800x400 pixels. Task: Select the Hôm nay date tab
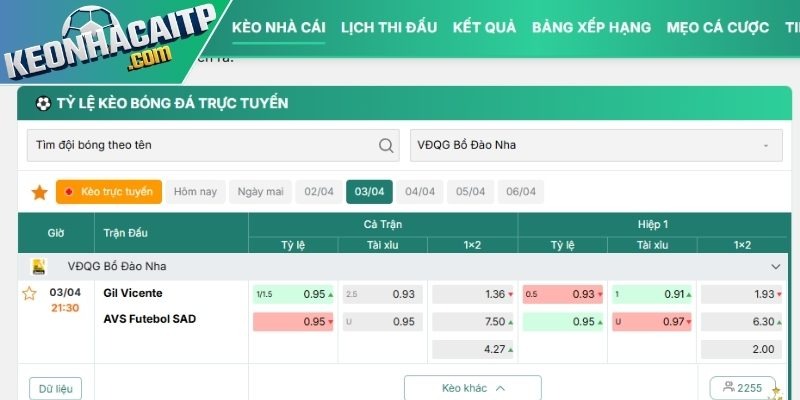pyautogui.click(x=195, y=192)
